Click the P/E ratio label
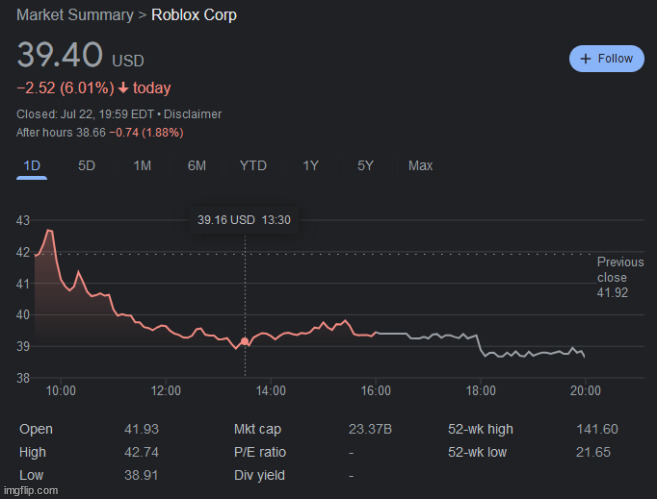Screen dimensions: 657x499 (x=260, y=452)
